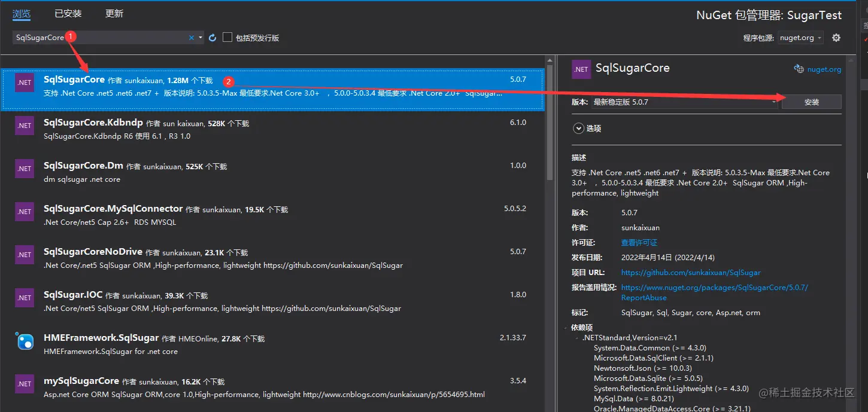This screenshot has height=412, width=868.
Task: Click the System.Reflection.Emit.Lightweight dependency entry
Action: tap(671, 389)
